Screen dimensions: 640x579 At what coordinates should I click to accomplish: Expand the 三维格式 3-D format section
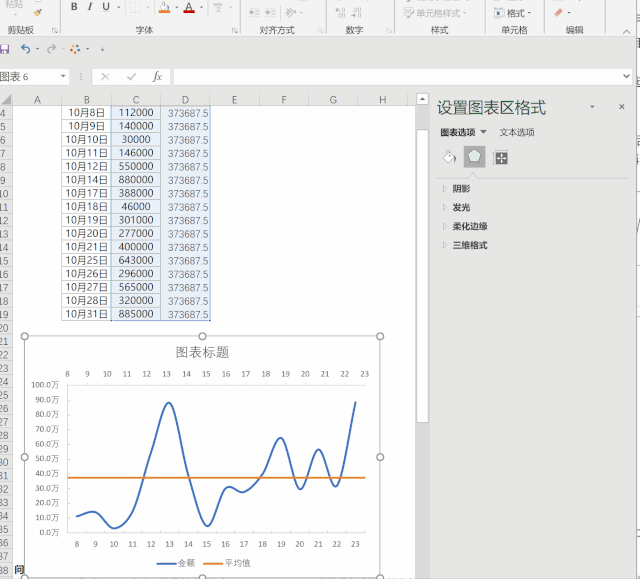point(465,245)
